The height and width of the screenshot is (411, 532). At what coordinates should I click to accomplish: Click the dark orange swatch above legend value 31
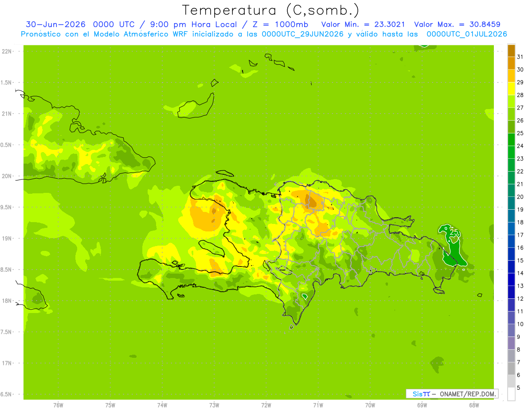[x=511, y=51]
